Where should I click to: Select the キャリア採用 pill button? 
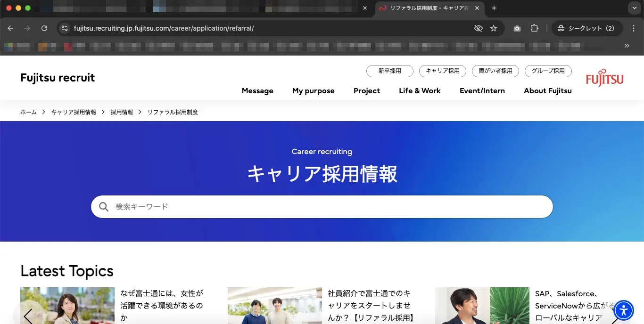443,71
